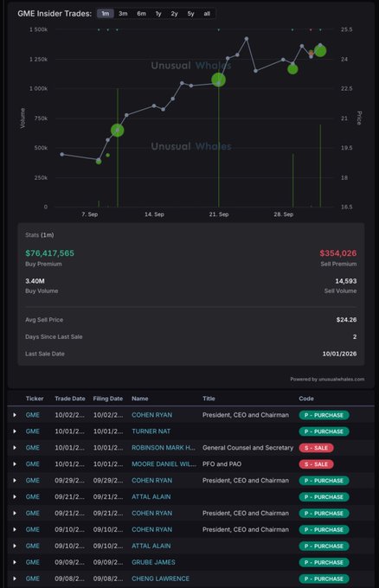Click the large green bubble at 21. Sep
The height and width of the screenshot is (588, 379).
218,80
